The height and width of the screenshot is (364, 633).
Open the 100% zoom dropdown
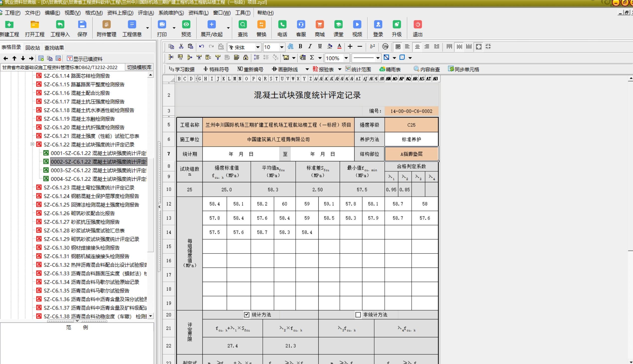(346, 58)
